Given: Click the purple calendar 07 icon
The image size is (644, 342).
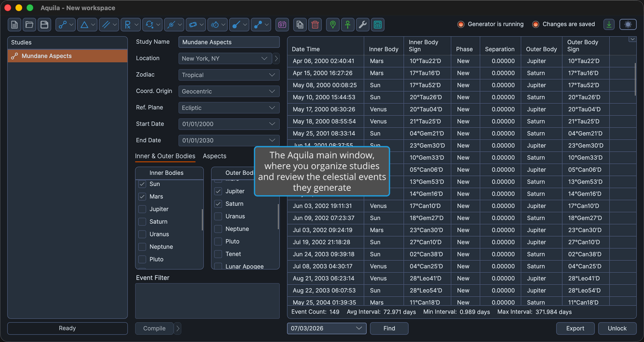Looking at the screenshot, I should tap(282, 25).
